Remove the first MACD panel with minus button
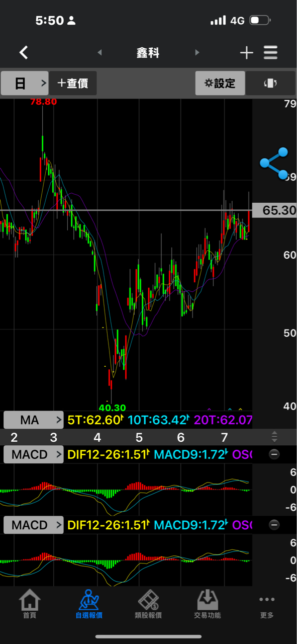Image resolution: width=297 pixels, height=644 pixels. tap(274, 455)
